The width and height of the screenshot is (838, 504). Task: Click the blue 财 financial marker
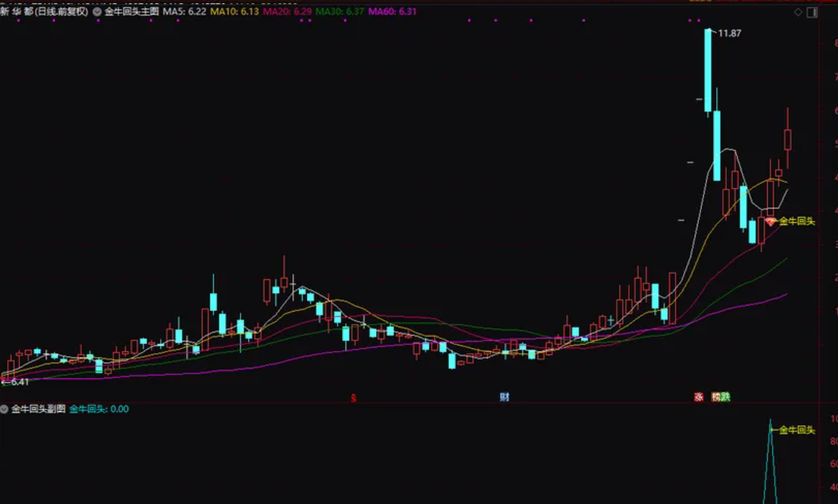pyautogui.click(x=504, y=397)
